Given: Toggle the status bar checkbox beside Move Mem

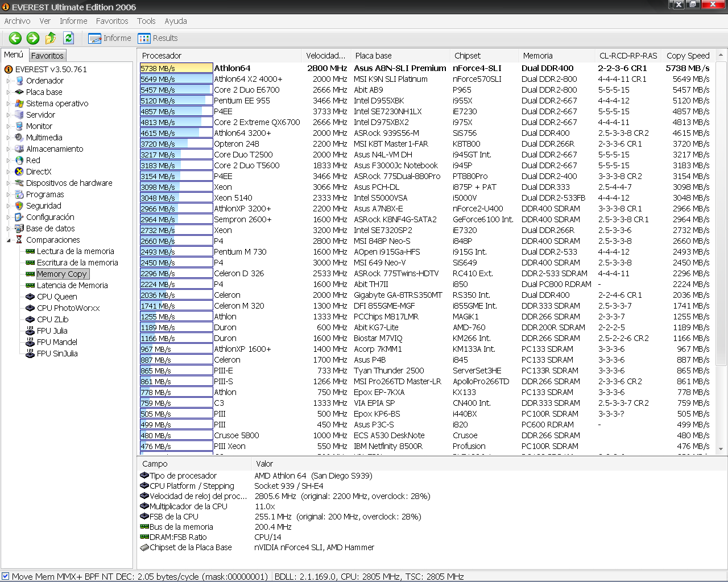Looking at the screenshot, I should coord(6,576).
